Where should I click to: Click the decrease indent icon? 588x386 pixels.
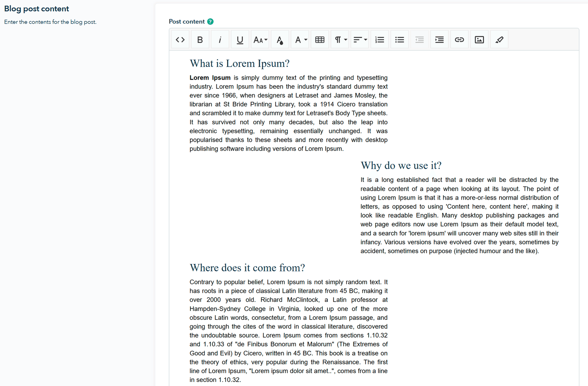click(419, 40)
